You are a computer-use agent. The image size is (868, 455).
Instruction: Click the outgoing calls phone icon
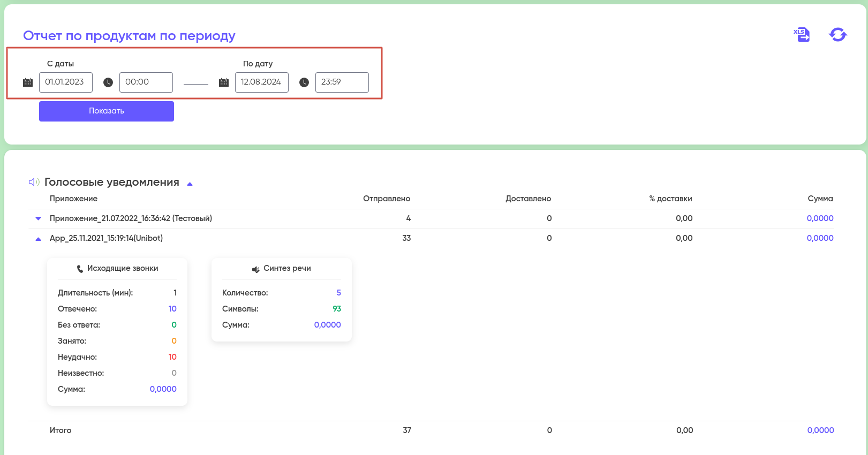[80, 269]
